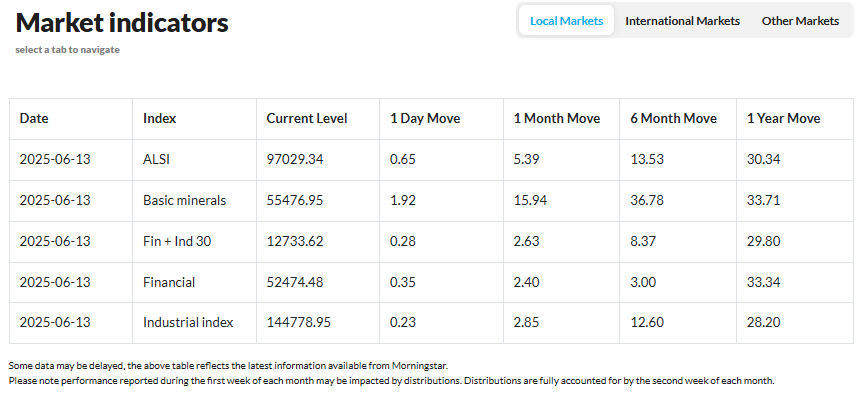Select the ALSI index name cell
The height and width of the screenshot is (395, 867).
(x=194, y=160)
